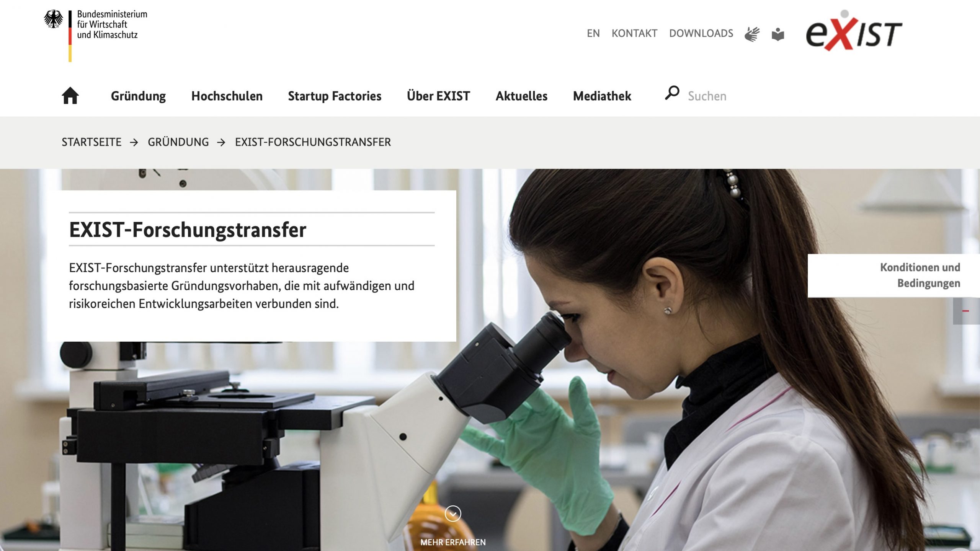Viewport: 980px width, 551px height.
Task: Expand the Gründung navigation menu
Action: pos(138,96)
